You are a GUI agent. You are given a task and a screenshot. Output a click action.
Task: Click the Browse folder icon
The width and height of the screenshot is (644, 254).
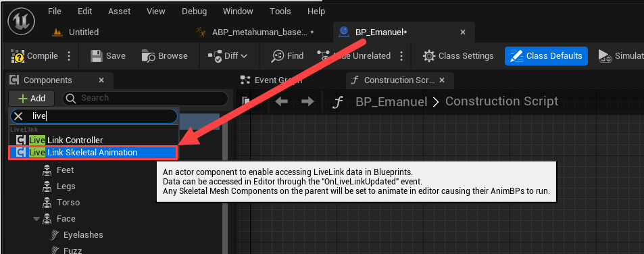(x=148, y=56)
